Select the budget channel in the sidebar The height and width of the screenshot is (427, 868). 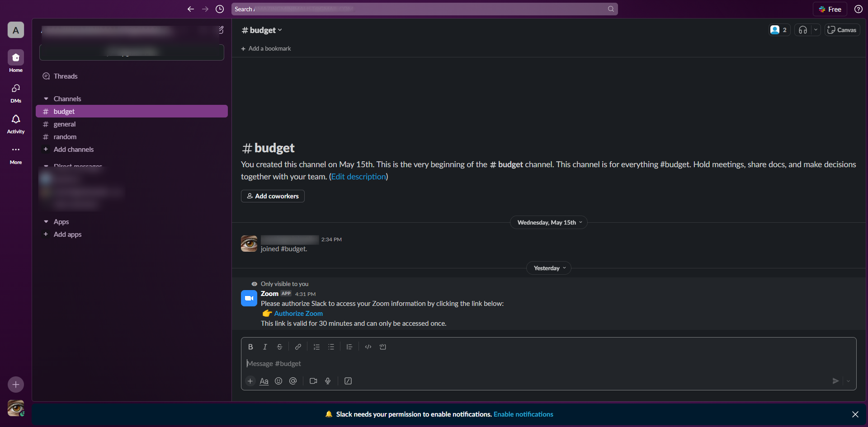pyautogui.click(x=132, y=111)
